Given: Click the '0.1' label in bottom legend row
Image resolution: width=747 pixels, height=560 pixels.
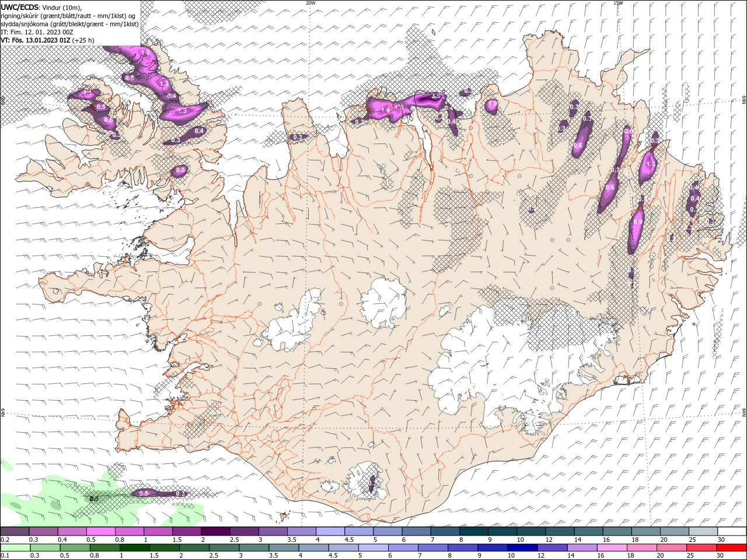Looking at the screenshot, I should (x=5, y=555).
